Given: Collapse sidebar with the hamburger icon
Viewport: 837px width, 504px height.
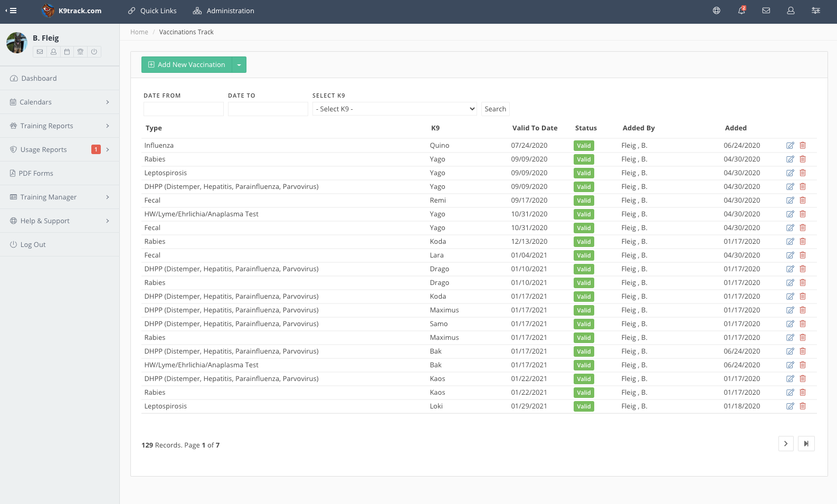Looking at the screenshot, I should (11, 11).
